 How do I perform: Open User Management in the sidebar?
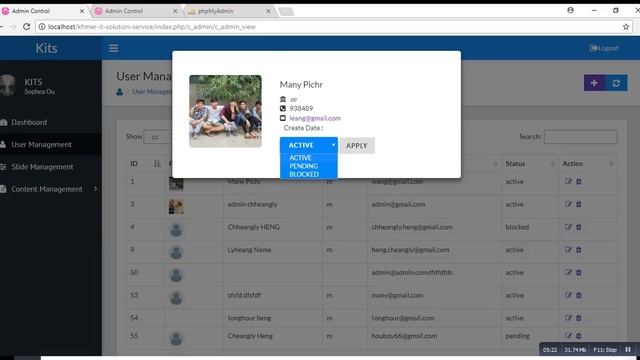[x=41, y=144]
